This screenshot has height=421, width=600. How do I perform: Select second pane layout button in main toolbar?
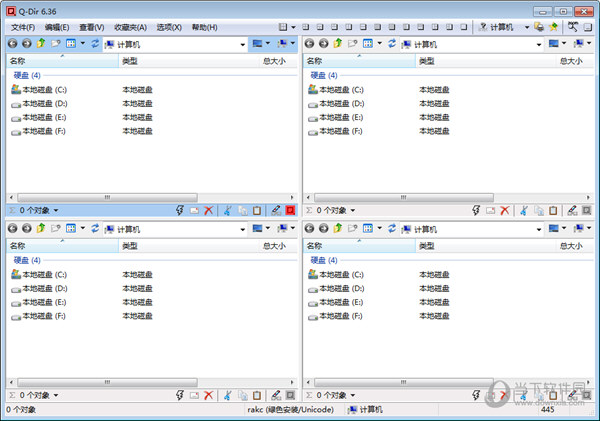point(320,27)
